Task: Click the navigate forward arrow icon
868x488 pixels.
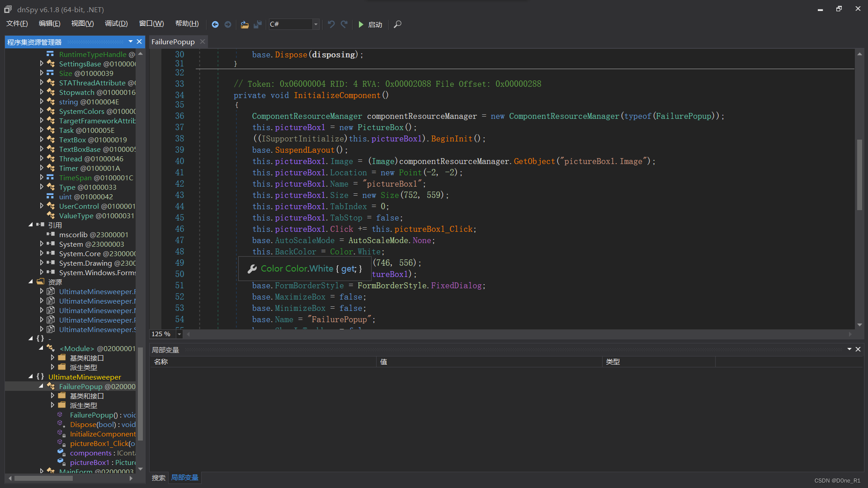Action: pos(228,24)
